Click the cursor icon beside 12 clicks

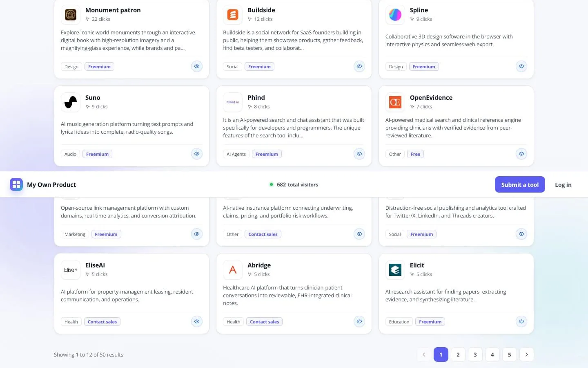pyautogui.click(x=250, y=19)
